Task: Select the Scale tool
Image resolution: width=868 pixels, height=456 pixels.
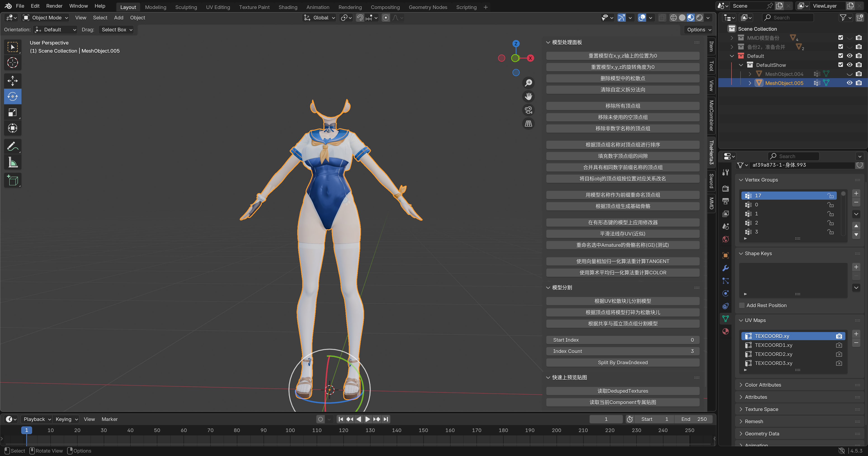Action: click(12, 112)
